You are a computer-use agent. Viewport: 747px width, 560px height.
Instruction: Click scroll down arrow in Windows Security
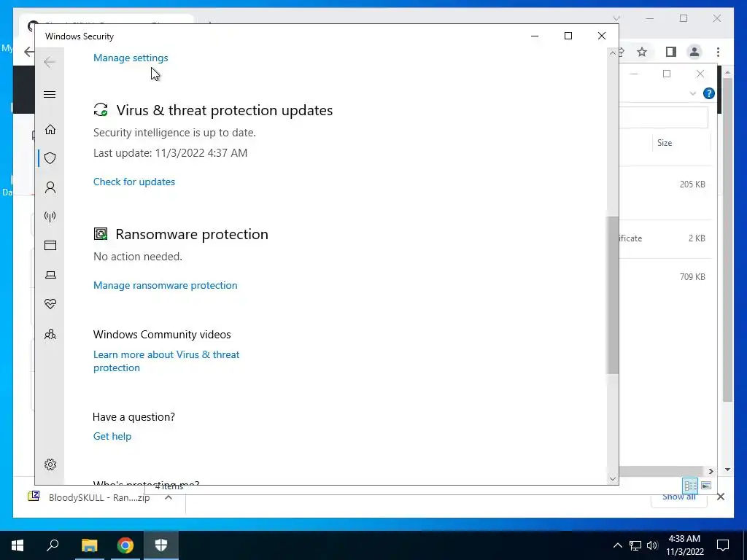point(612,478)
